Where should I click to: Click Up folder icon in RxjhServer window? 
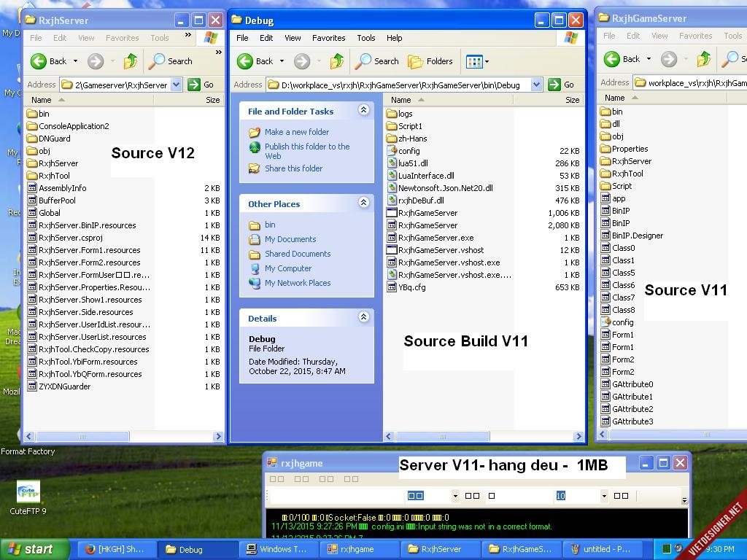130,61
